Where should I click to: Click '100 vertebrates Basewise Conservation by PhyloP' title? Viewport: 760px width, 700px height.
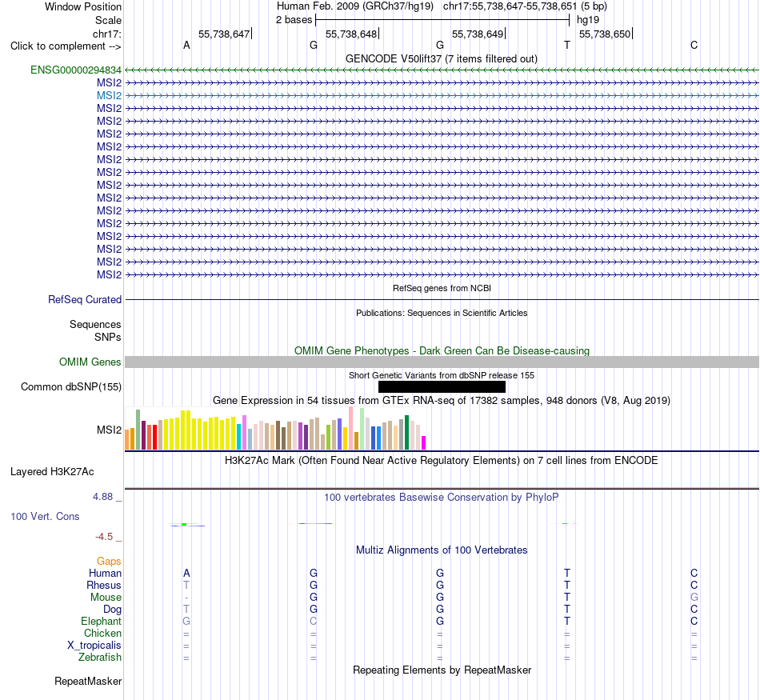click(x=442, y=497)
